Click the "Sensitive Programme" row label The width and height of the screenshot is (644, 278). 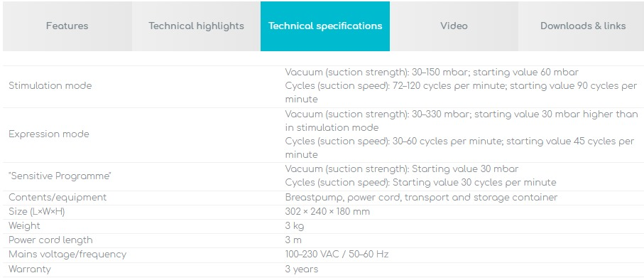coord(60,176)
